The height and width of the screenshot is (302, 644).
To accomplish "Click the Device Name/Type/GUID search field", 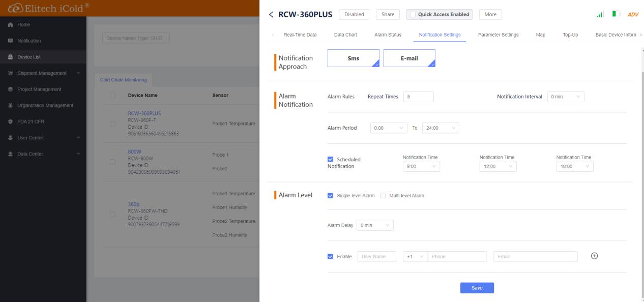I will (136, 38).
